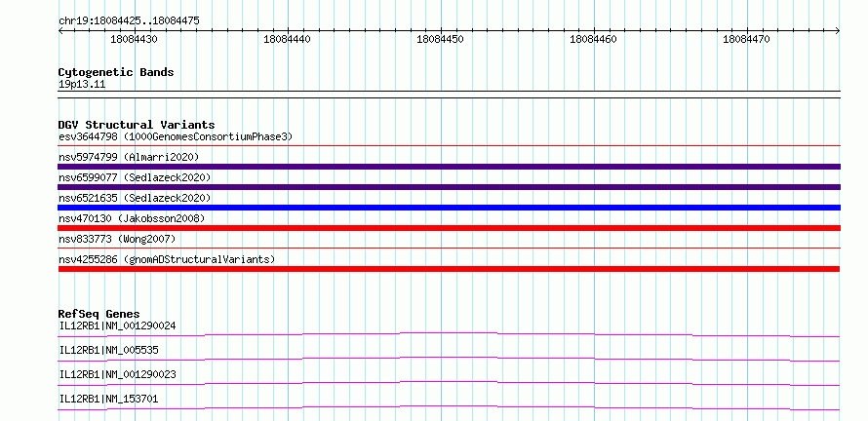The image size is (868, 421).
Task: Click the magenta line under IL12RB1|NM_001290023
Action: [x=449, y=382]
